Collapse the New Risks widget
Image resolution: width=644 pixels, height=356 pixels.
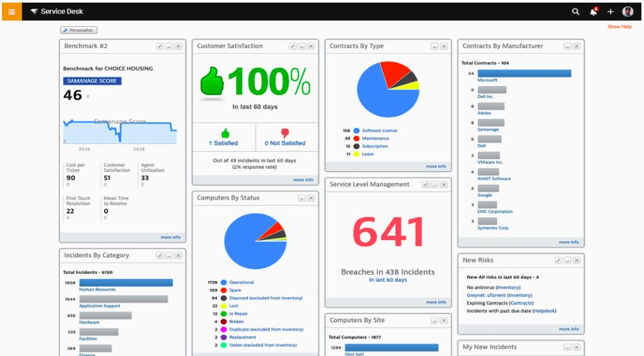click(567, 260)
